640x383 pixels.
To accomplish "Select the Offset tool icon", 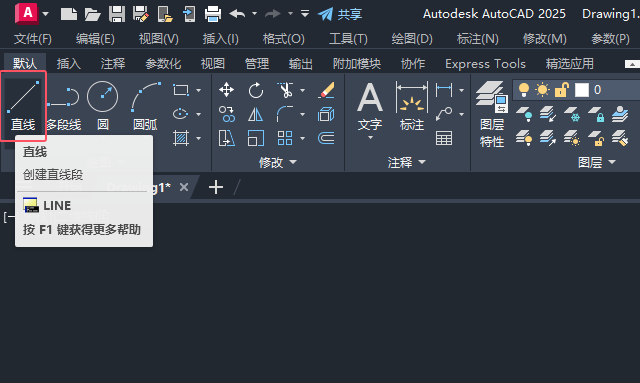I will tap(326, 138).
